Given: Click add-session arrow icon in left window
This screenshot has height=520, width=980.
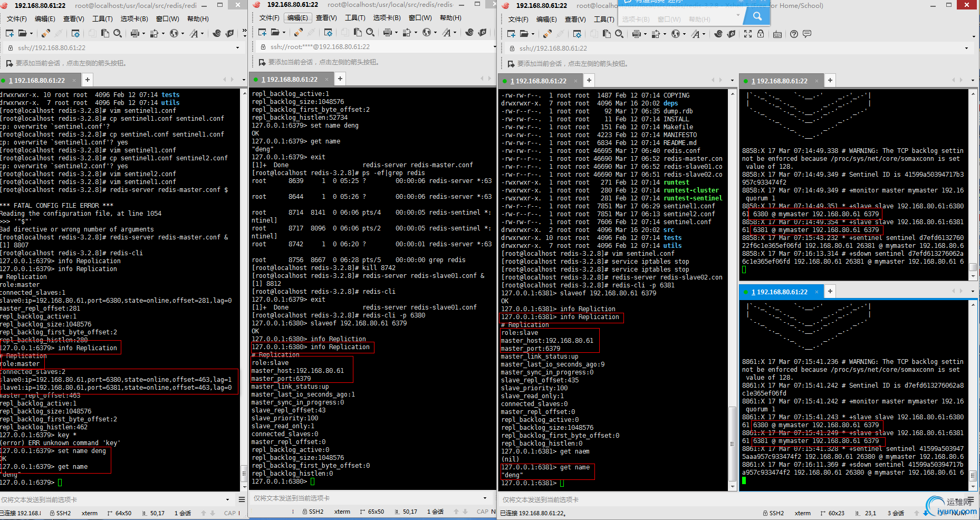Looking at the screenshot, I should [x=9, y=63].
